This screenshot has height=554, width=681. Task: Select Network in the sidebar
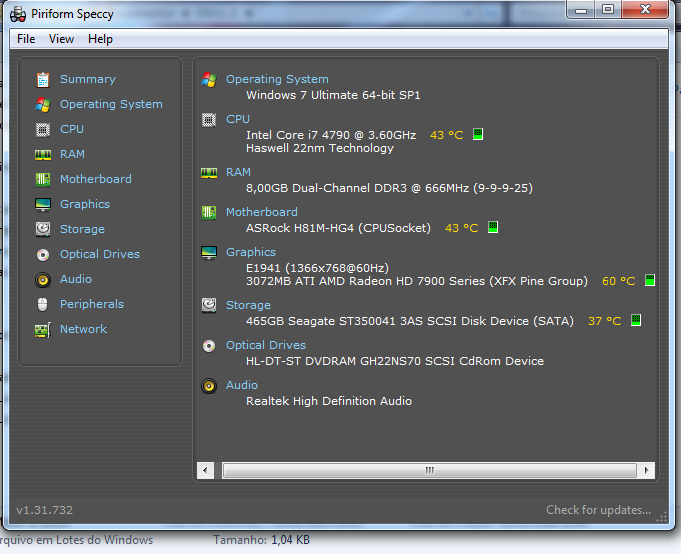click(x=83, y=330)
